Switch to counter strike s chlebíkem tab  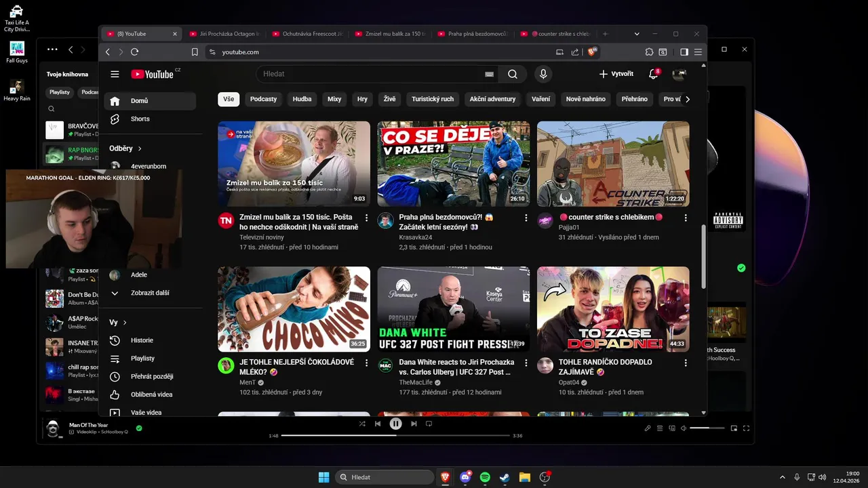click(x=555, y=34)
